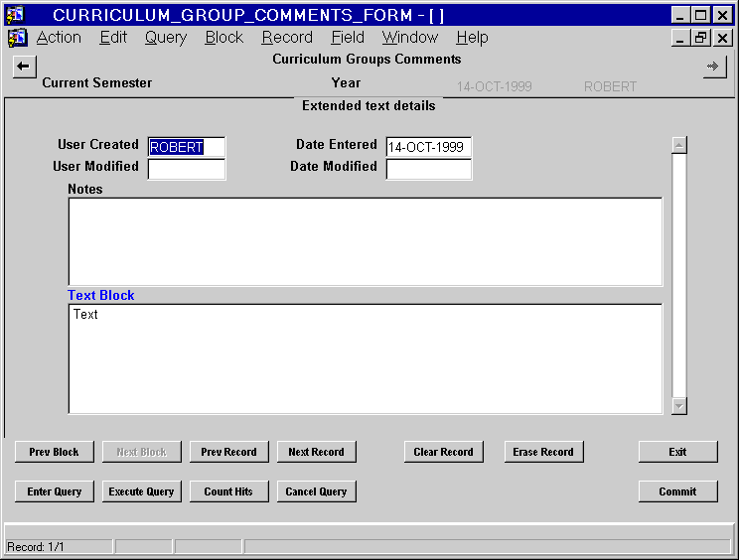Open the Action menu
Image resolution: width=739 pixels, height=560 pixels.
click(59, 37)
